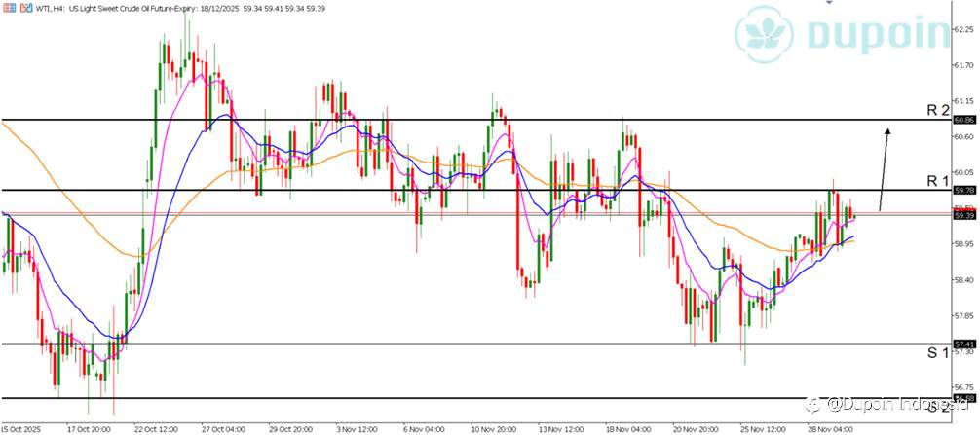The width and height of the screenshot is (980, 435).
Task: Click the 10 Nov 20:00 time label
Action: coord(495,429)
